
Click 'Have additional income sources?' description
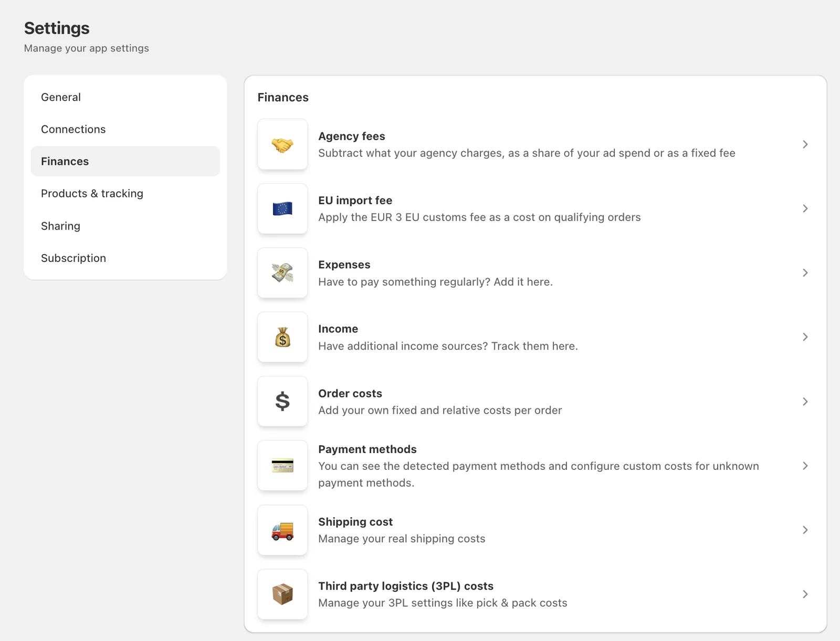448,346
